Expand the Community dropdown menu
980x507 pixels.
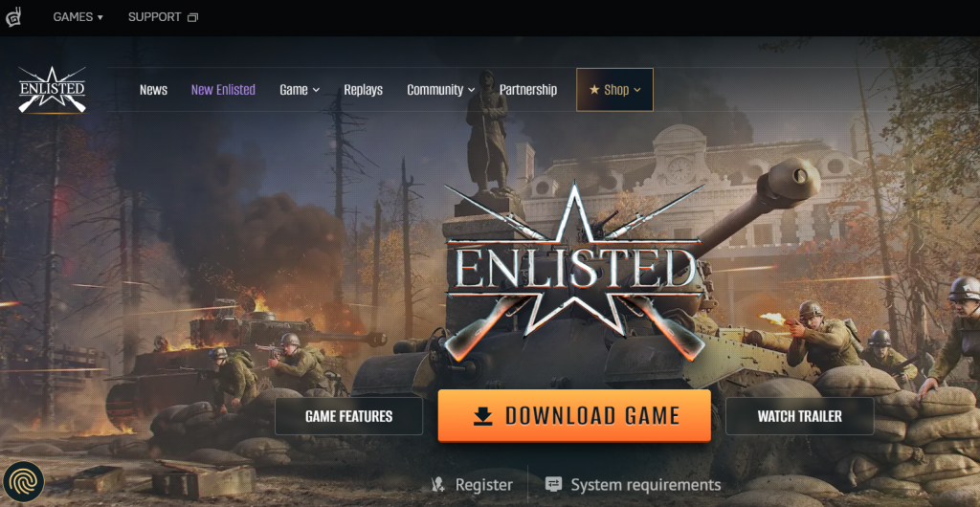pyautogui.click(x=441, y=90)
